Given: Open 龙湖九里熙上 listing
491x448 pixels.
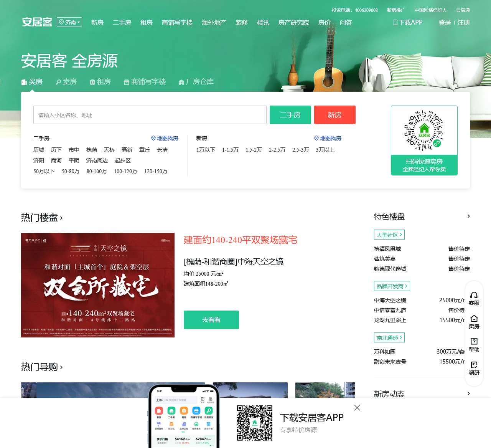Looking at the screenshot, I should 390,320.
